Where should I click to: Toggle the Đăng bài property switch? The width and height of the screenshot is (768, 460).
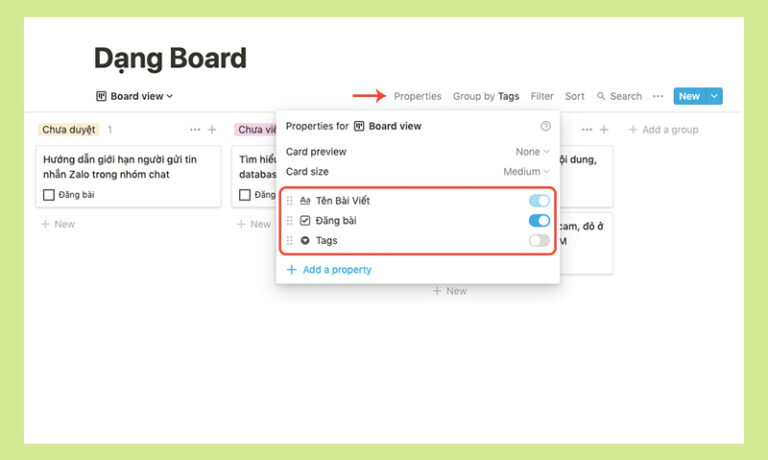539,220
